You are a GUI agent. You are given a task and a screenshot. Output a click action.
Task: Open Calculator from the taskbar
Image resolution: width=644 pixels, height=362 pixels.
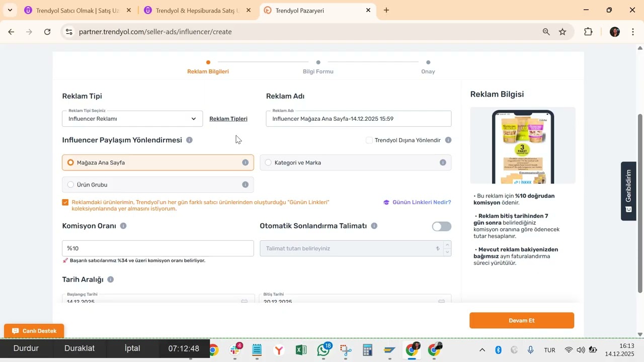[367, 350]
